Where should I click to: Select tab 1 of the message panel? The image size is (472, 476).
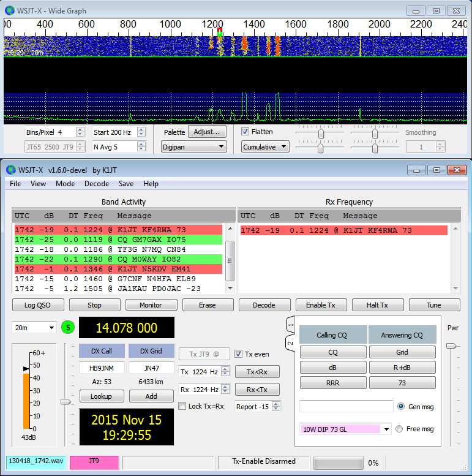(x=291, y=325)
